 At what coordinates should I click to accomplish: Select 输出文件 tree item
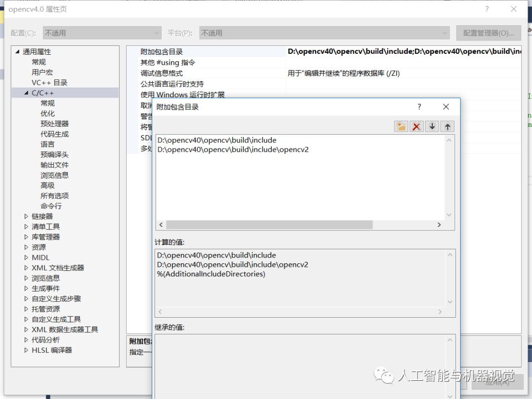[x=55, y=165]
